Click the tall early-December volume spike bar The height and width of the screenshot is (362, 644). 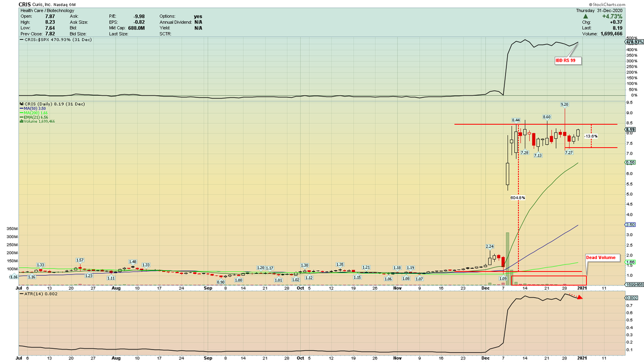(x=507, y=258)
